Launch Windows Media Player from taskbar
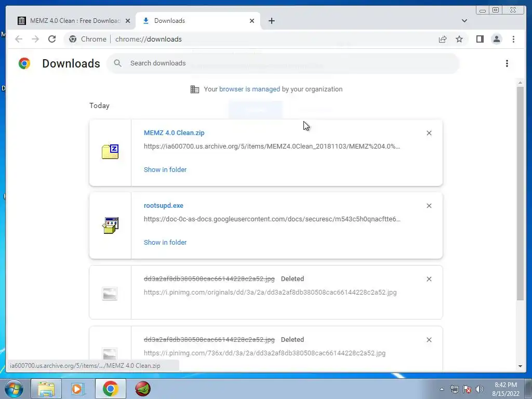The height and width of the screenshot is (399, 532). click(x=78, y=389)
